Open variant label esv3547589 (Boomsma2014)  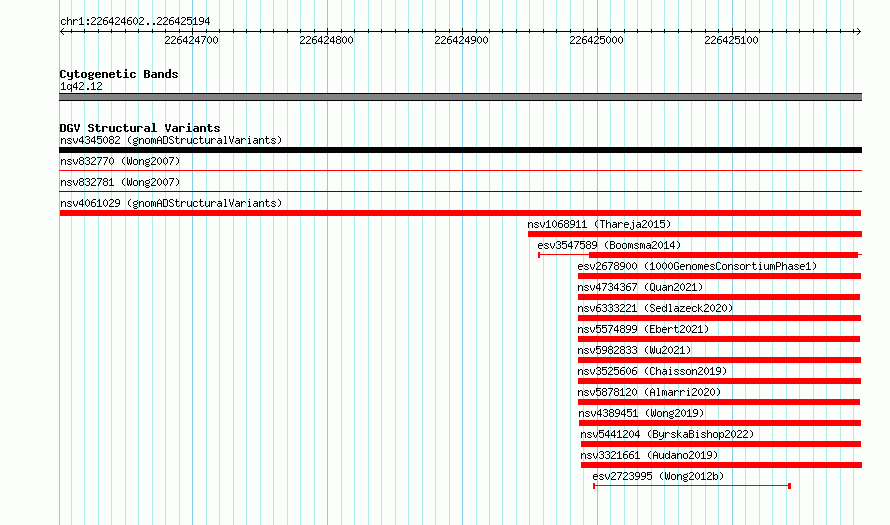click(x=609, y=245)
